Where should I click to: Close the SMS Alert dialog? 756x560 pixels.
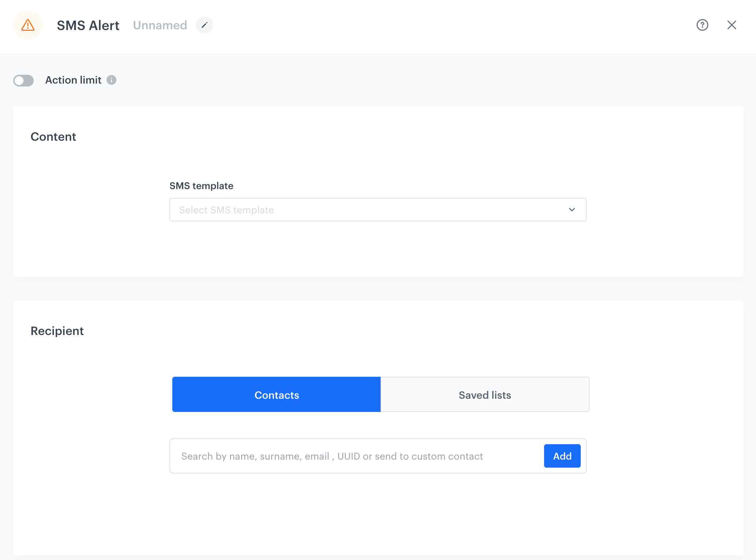732,25
